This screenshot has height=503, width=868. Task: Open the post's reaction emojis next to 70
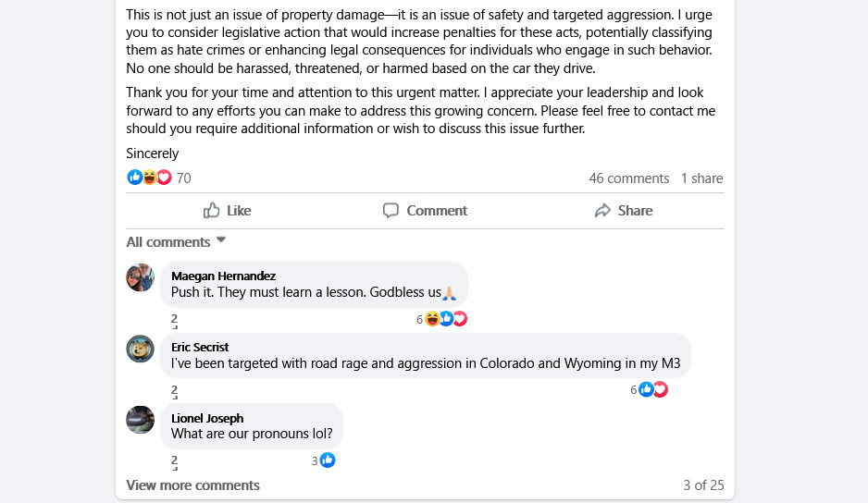(149, 178)
